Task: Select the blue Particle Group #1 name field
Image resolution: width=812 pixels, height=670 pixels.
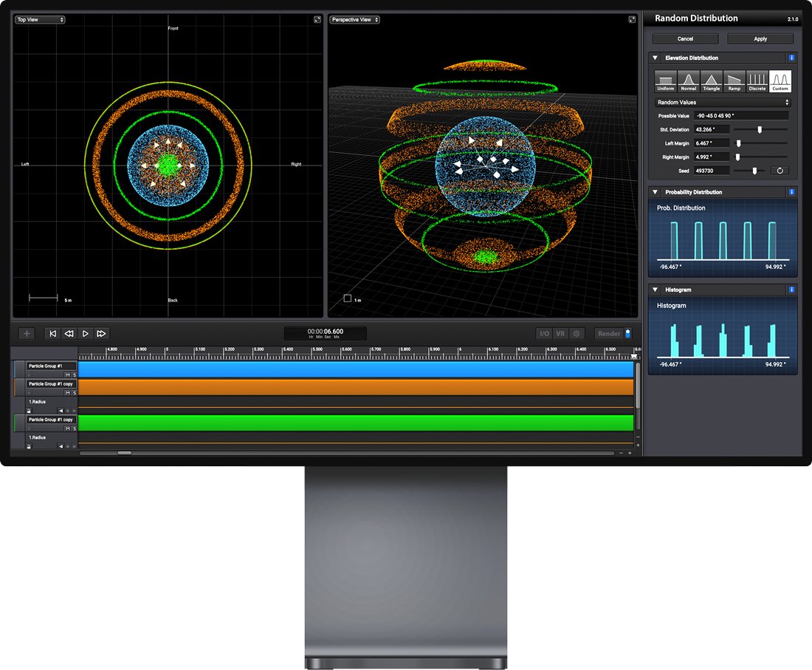Action: pos(51,366)
